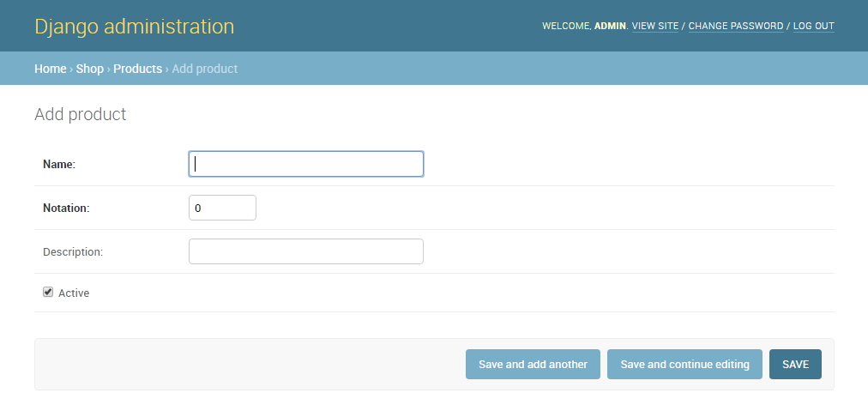Log out of the admin
This screenshot has width=868, height=411.
[x=813, y=27]
